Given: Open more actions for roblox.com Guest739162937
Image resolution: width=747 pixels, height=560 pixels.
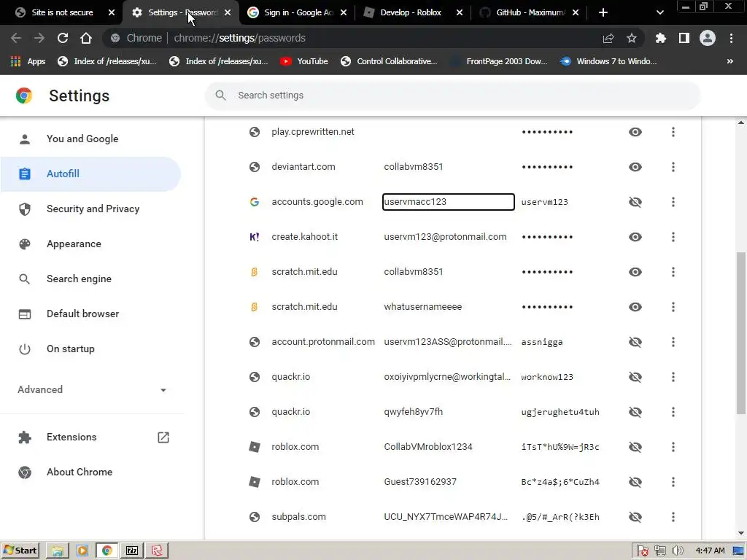Looking at the screenshot, I should [x=673, y=482].
